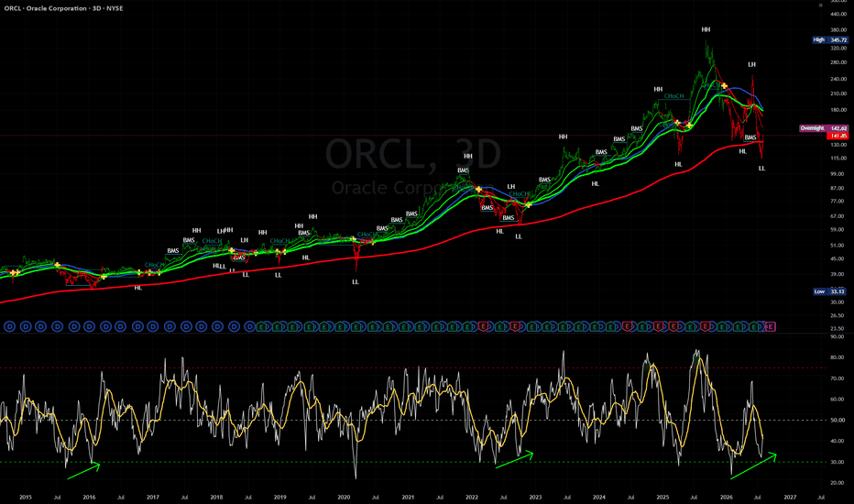Viewport: 854px width, 504px height.
Task: Click the Overnight 142.62 price label
Action: click(824, 128)
